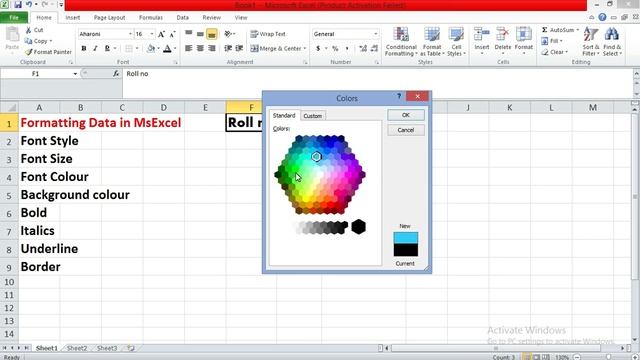Click the Orientation text rotation icon
This screenshot has width=640, height=360.
pos(228,34)
